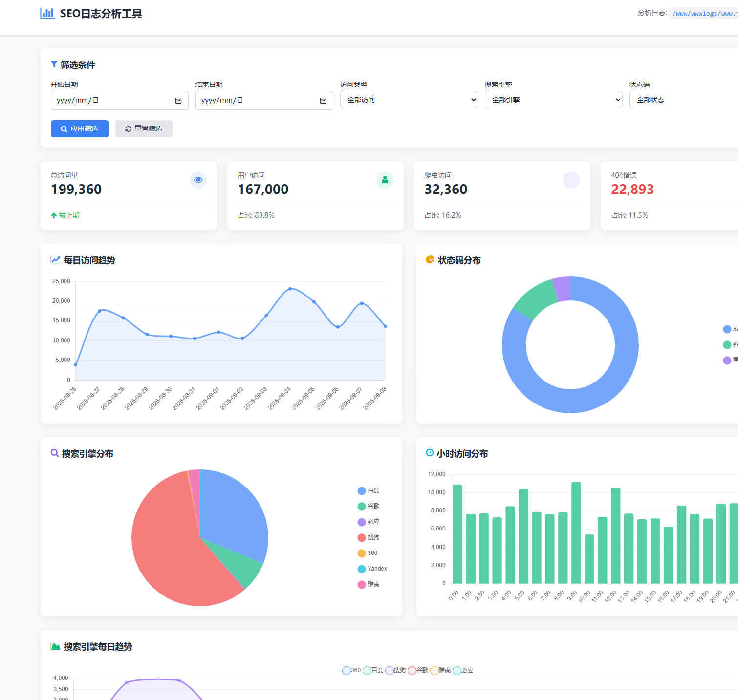
Task: Click the 2025-08-26 starting point on the trend line
Action: 76,365
